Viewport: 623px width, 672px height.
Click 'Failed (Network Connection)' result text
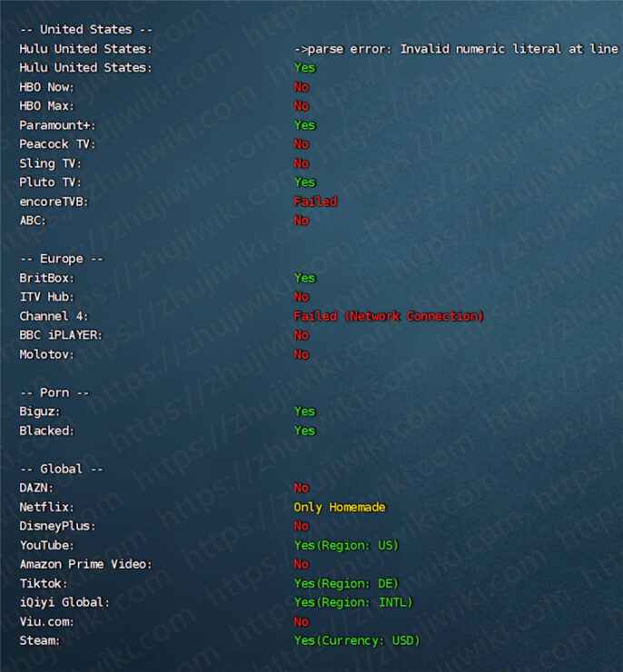[389, 316]
